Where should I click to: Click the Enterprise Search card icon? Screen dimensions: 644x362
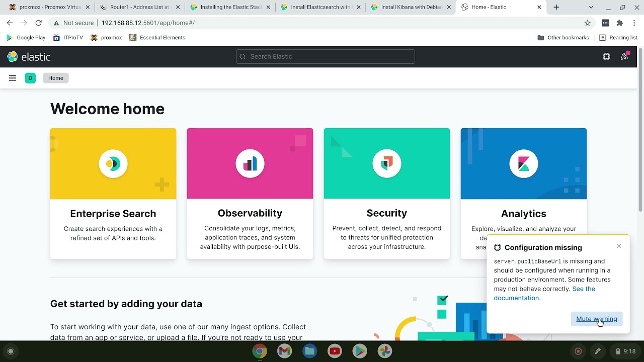pos(113,164)
